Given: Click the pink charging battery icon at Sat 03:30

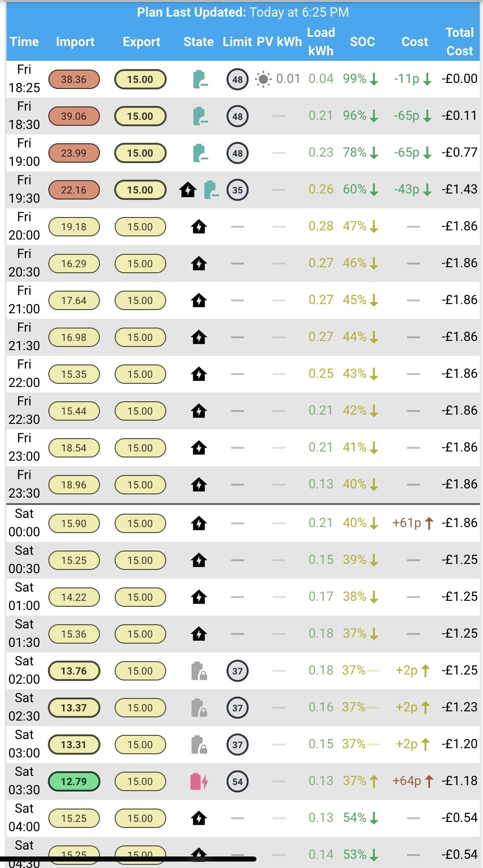Looking at the screenshot, I should (199, 781).
